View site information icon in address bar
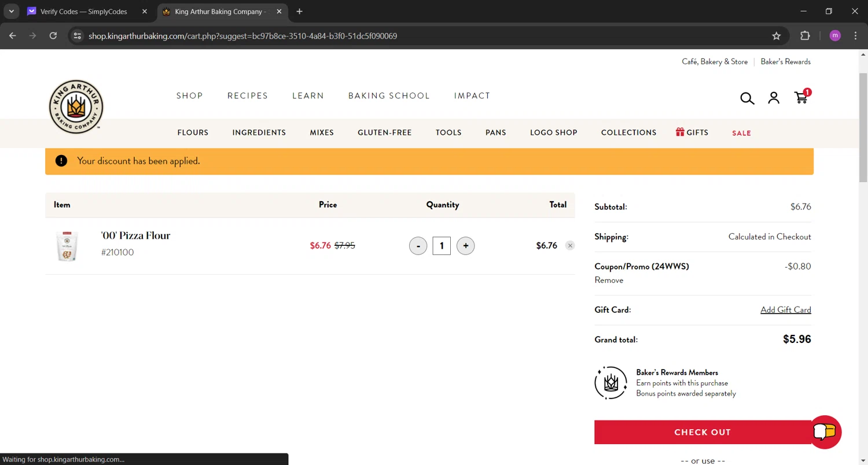868x465 pixels. click(x=77, y=36)
